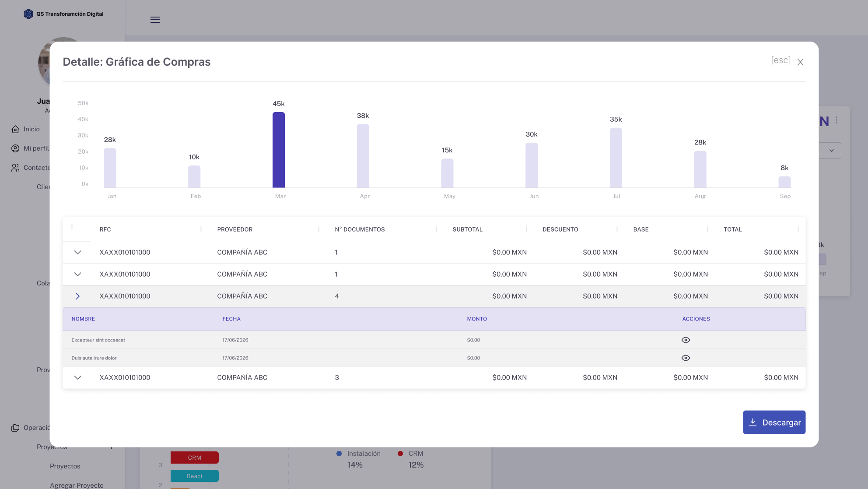Click the Mi perfil user icon

(x=15, y=148)
